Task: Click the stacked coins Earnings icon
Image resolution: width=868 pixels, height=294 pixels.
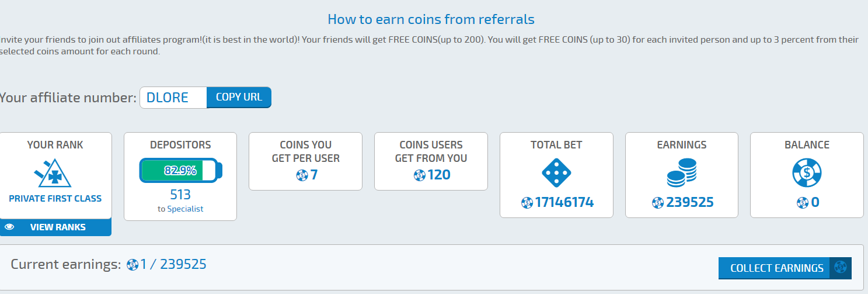Action: 681,173
